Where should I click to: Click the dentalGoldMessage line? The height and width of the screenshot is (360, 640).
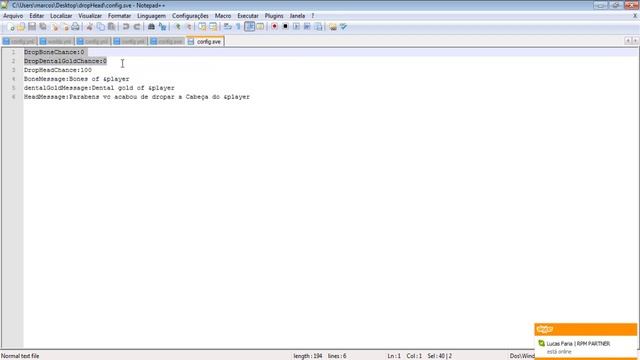pyautogui.click(x=99, y=88)
